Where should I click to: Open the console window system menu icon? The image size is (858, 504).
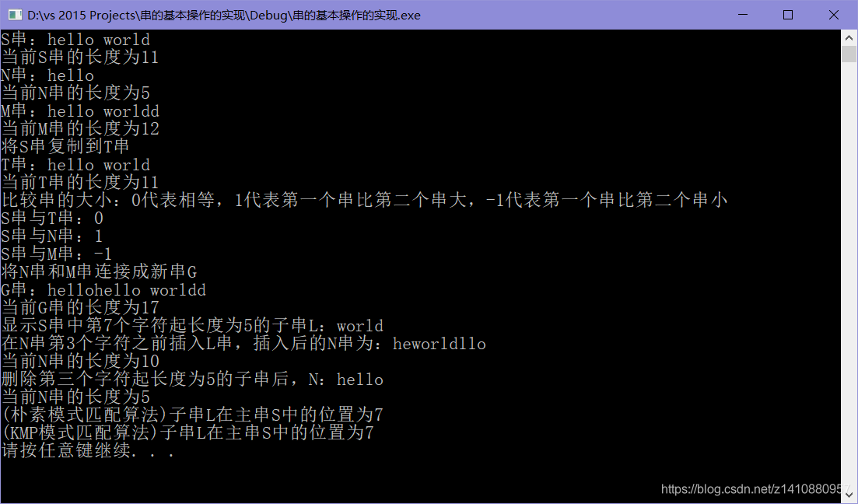[15, 15]
